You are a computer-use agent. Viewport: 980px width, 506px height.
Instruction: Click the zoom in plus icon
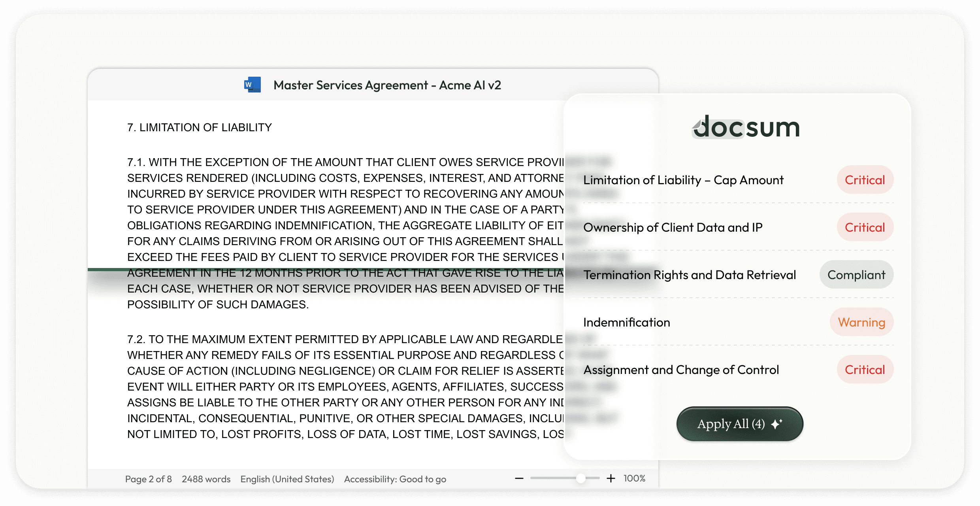point(611,478)
